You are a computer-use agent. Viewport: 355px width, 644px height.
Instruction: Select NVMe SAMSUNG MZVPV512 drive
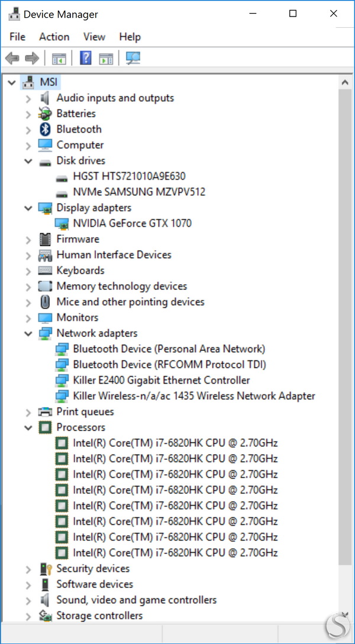point(139,192)
